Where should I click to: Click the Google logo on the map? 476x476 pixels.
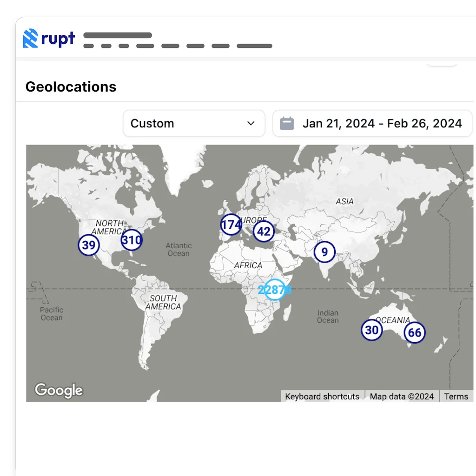pos(59,390)
